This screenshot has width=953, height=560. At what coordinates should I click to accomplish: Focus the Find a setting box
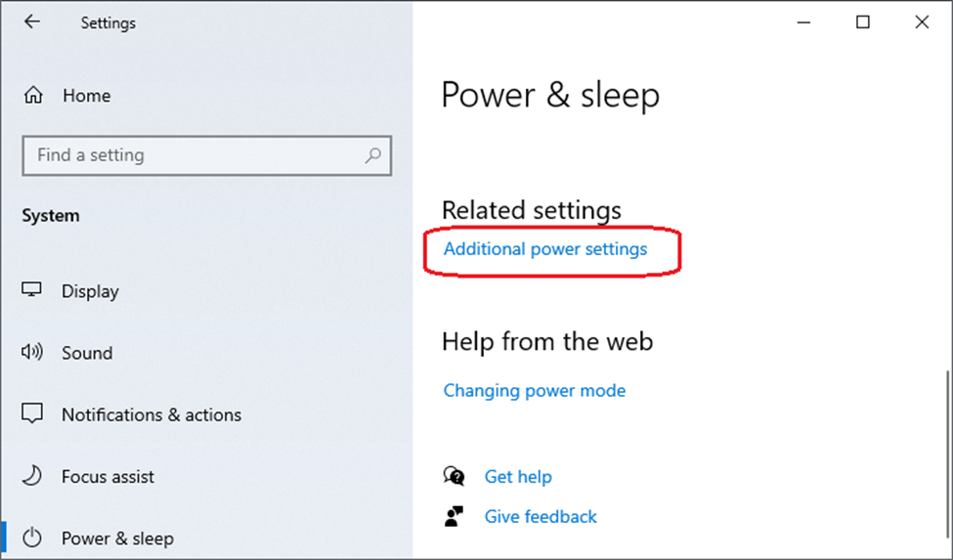coord(206,155)
